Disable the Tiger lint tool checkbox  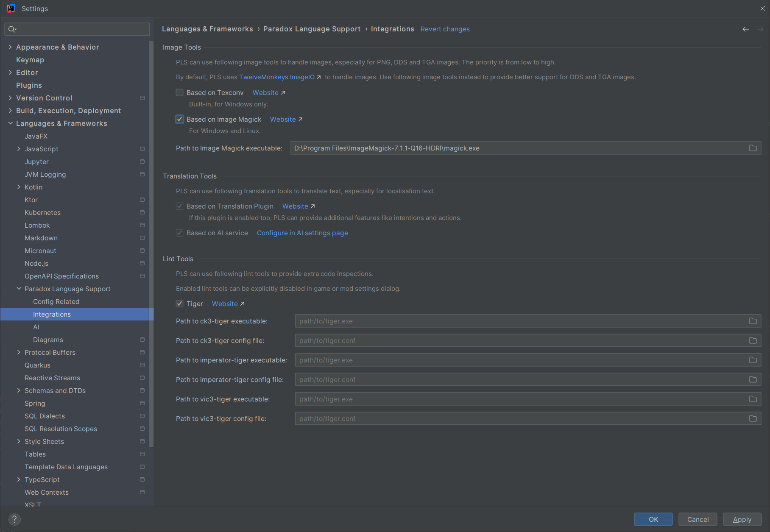180,304
